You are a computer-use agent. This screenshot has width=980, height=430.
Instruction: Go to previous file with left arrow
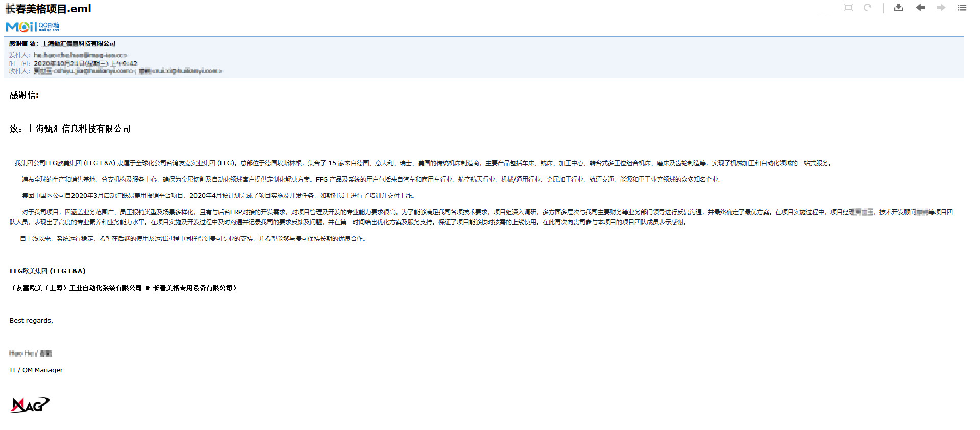(x=920, y=8)
